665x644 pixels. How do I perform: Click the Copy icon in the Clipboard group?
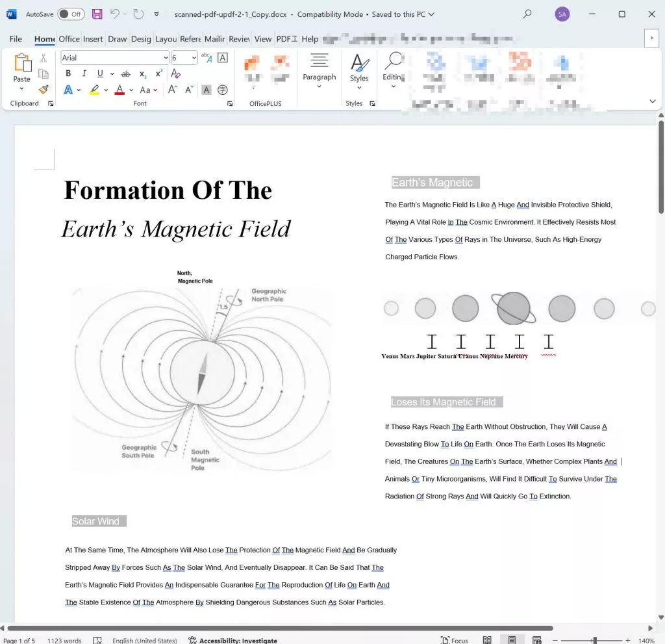pos(44,73)
